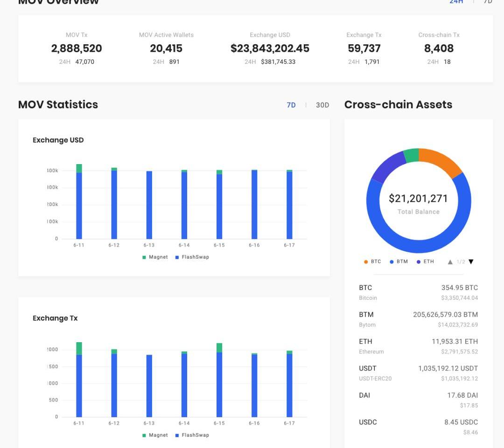This screenshot has width=504, height=448.
Task: Open the Ethereum ETH asset row
Action: point(418,346)
